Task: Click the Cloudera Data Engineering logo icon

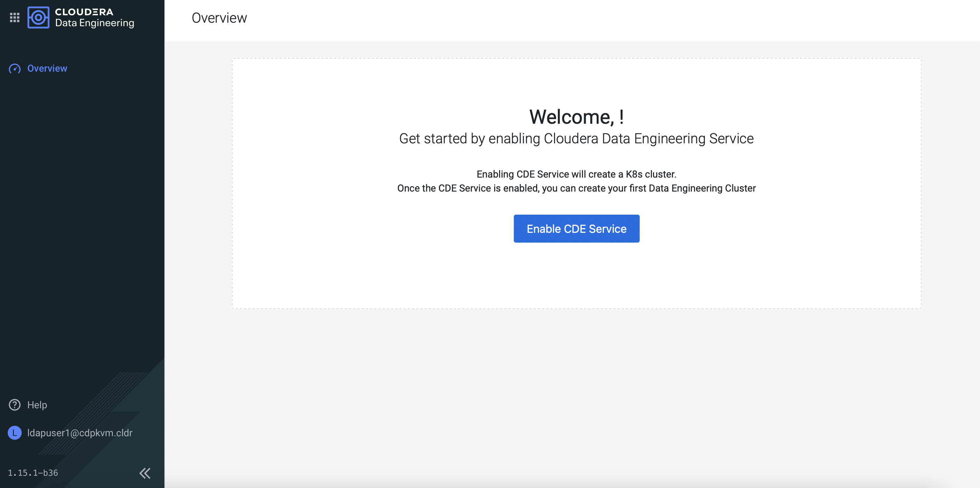Action: 38,17
